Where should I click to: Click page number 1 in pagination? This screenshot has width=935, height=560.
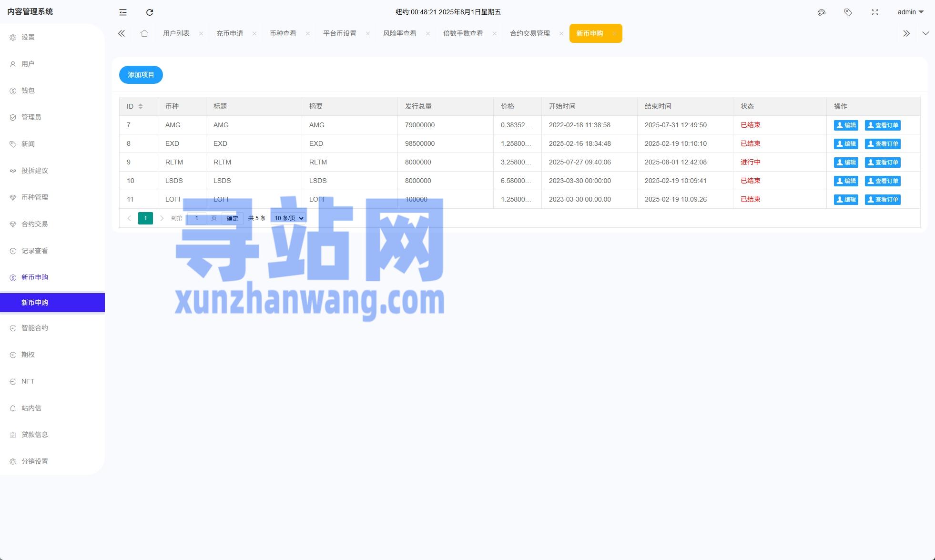pyautogui.click(x=145, y=218)
